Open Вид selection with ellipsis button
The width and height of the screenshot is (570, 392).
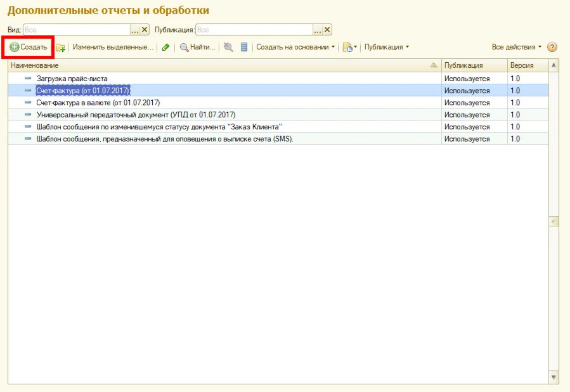coord(134,30)
